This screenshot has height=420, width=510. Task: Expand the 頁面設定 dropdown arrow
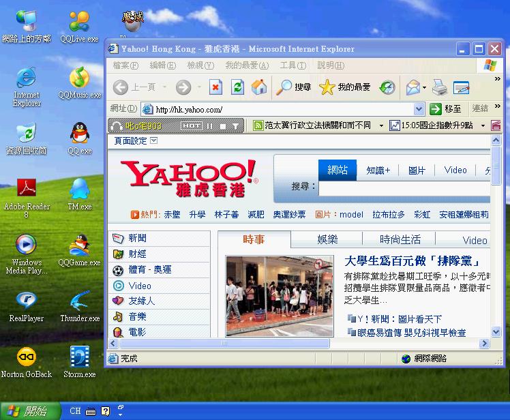tap(153, 140)
